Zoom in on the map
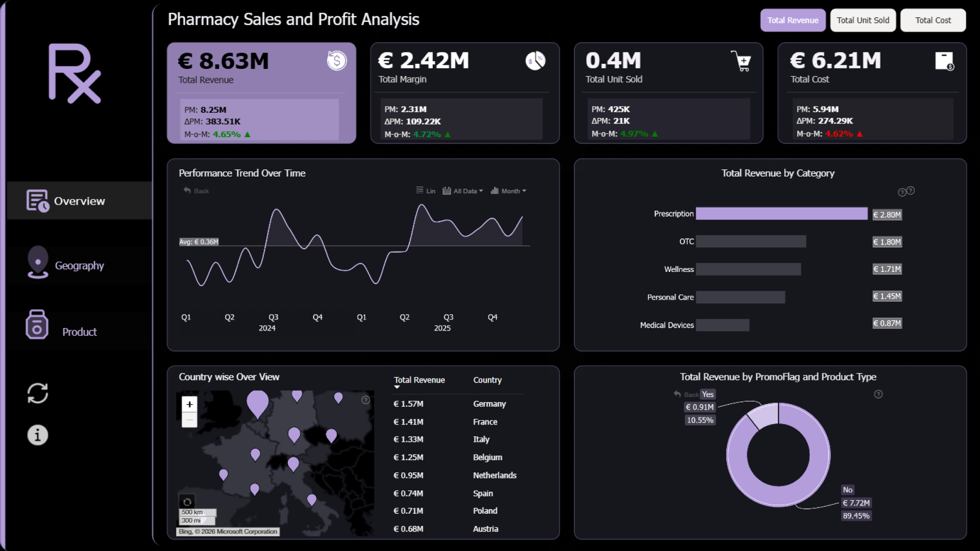The width and height of the screenshot is (980, 551). coord(189,405)
